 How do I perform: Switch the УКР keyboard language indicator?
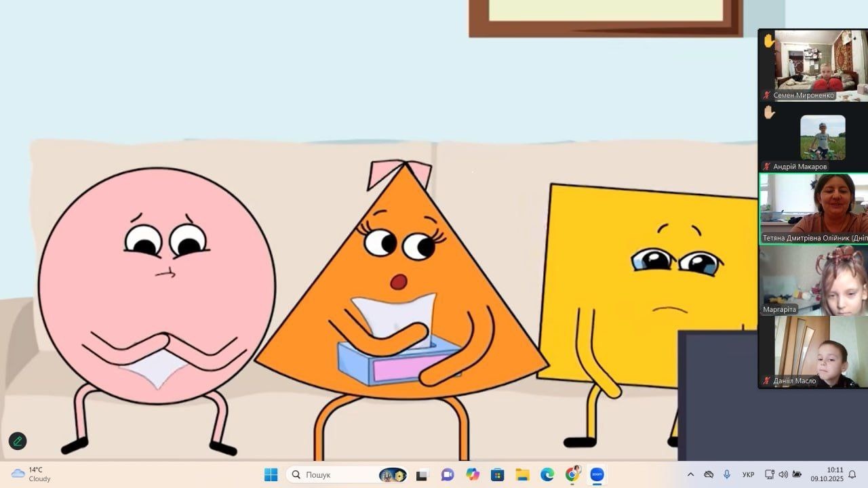(x=749, y=474)
